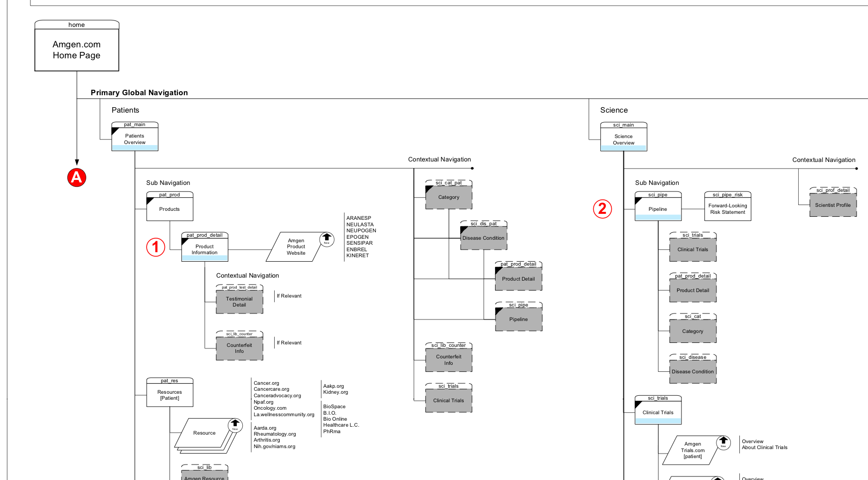Viewport: 868px width, 480px height.
Task: Click the Arthritis.org resource entry
Action: tap(267, 440)
